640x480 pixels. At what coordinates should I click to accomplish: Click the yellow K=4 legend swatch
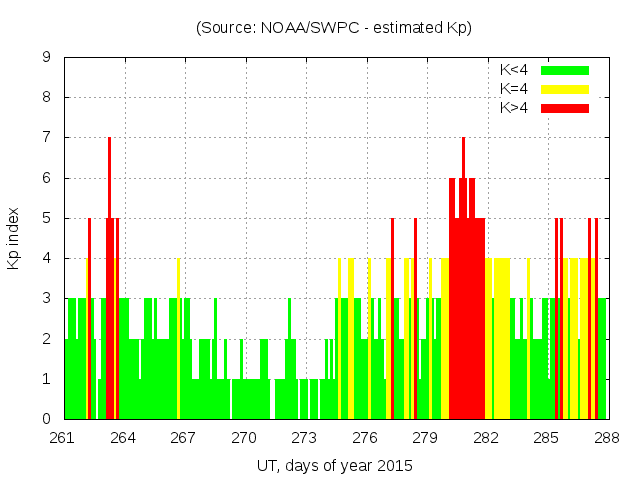point(565,89)
